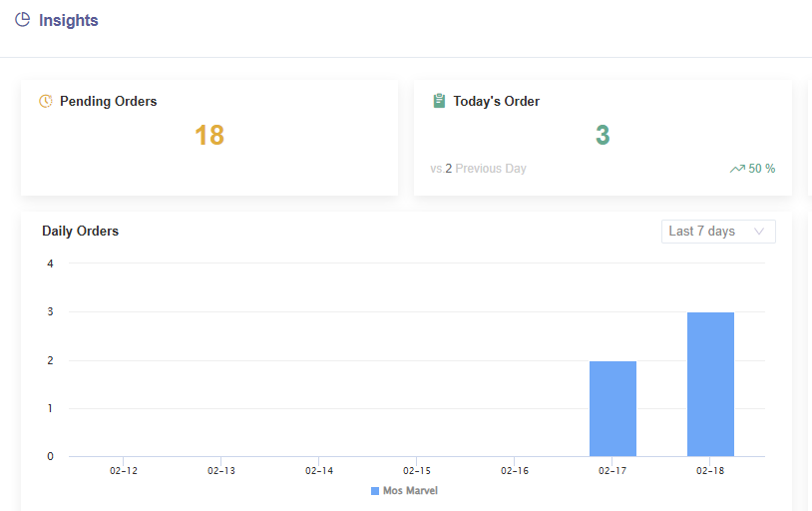Select the 02-18 bar in the chart
The height and width of the screenshot is (511, 812).
point(710,384)
